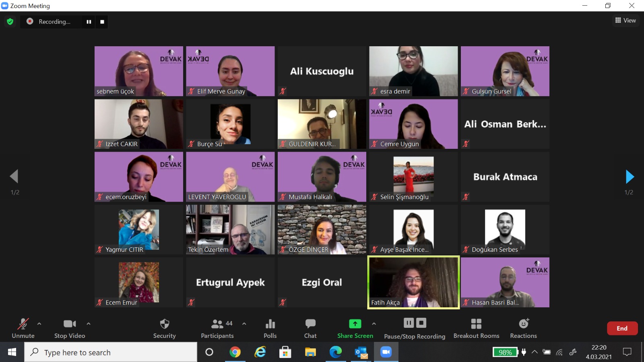The image size is (644, 362).
Task: Pause the recording in the top bar
Action: click(89, 22)
